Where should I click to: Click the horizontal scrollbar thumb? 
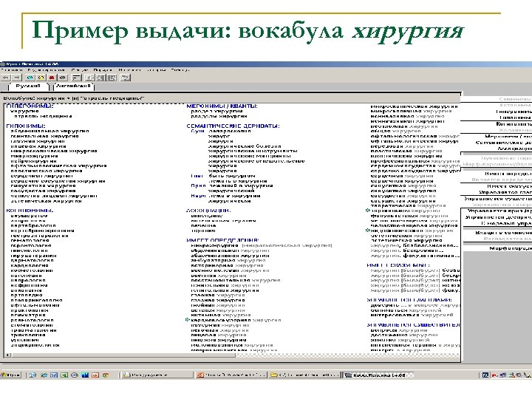[x=123, y=355]
